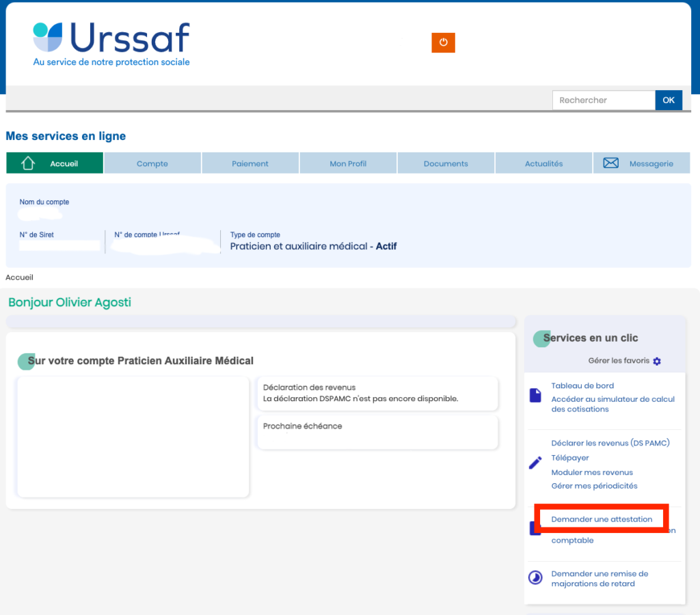Select the Télépayer service
This screenshot has width=700, height=615.
[569, 457]
